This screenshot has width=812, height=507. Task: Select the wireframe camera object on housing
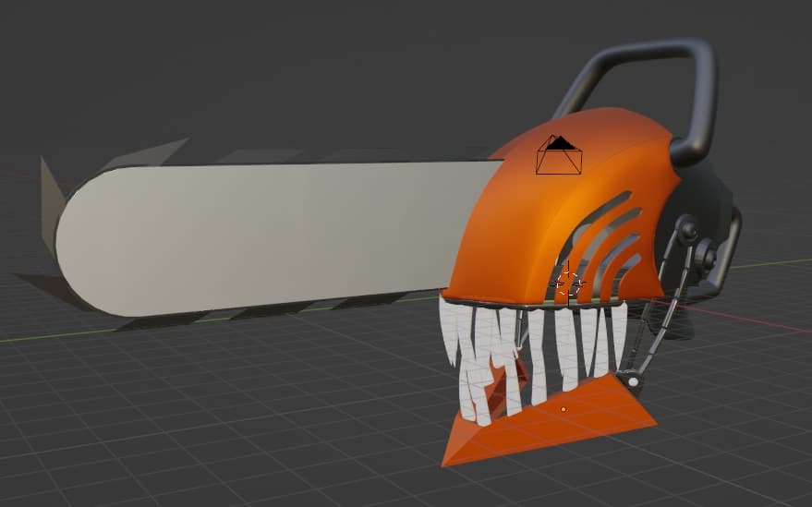click(x=559, y=155)
